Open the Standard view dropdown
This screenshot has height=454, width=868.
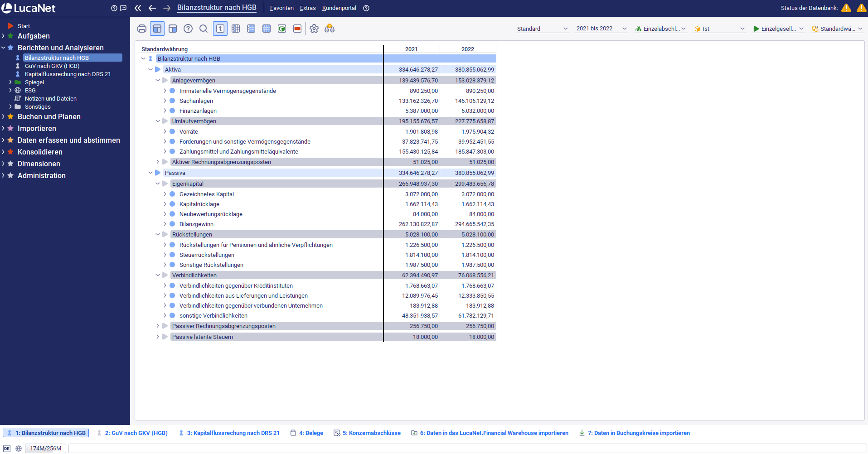point(543,29)
